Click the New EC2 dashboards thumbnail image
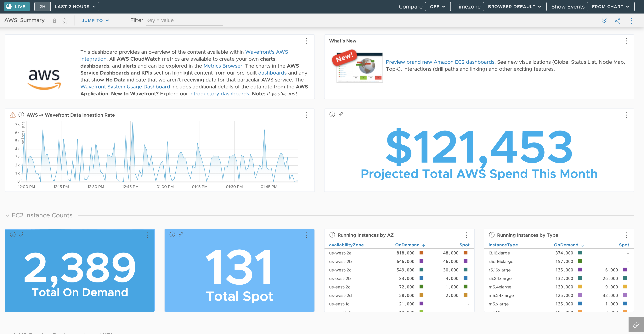 [x=357, y=66]
